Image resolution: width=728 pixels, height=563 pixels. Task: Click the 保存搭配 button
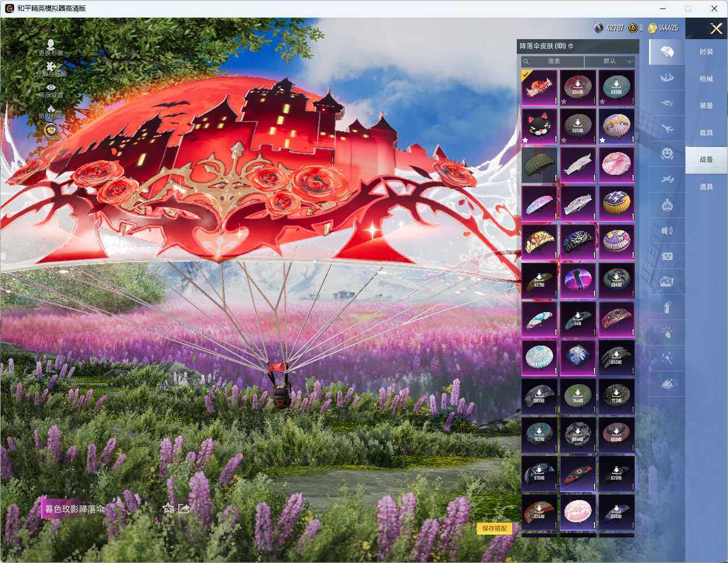[495, 528]
